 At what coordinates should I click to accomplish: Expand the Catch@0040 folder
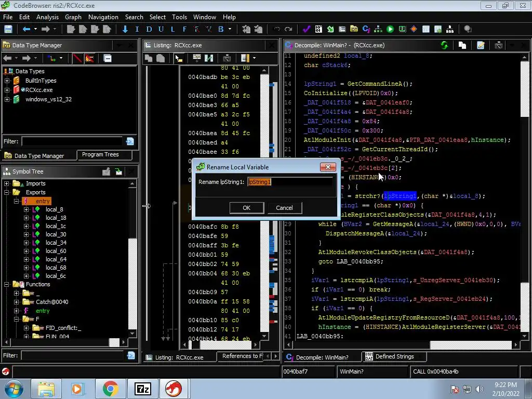[16, 302]
